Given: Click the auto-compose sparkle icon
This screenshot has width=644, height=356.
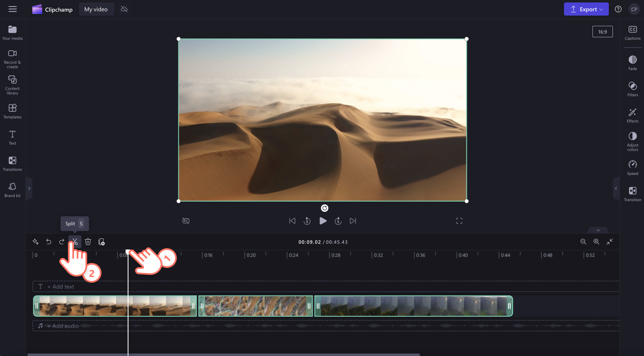Looking at the screenshot, I should [36, 242].
